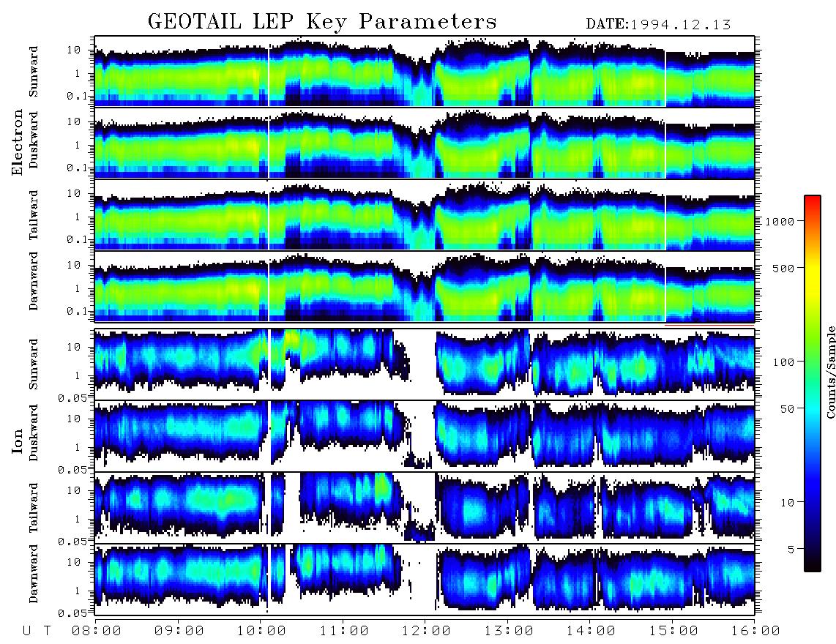Viewport: 836px width, 644px height.
Task: Click the 11:00 time axis label
Action: pos(344,631)
